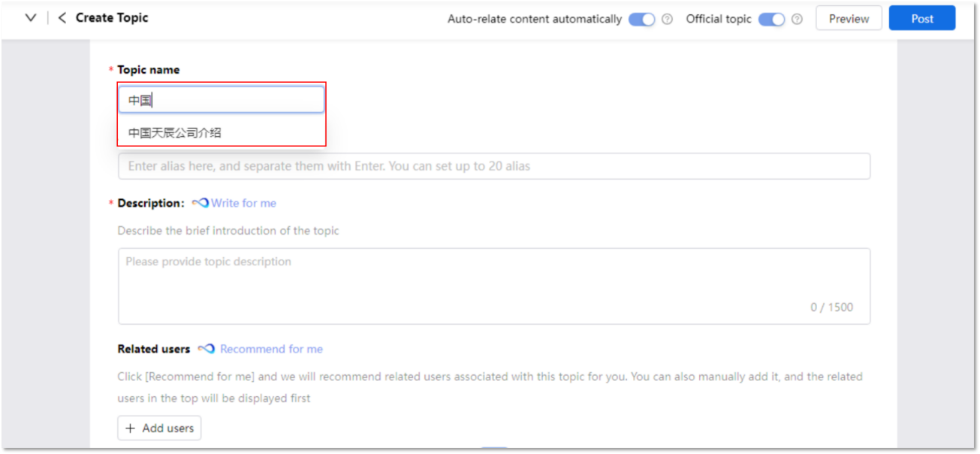Click the Add users button
980x454 pixels.
click(x=159, y=428)
